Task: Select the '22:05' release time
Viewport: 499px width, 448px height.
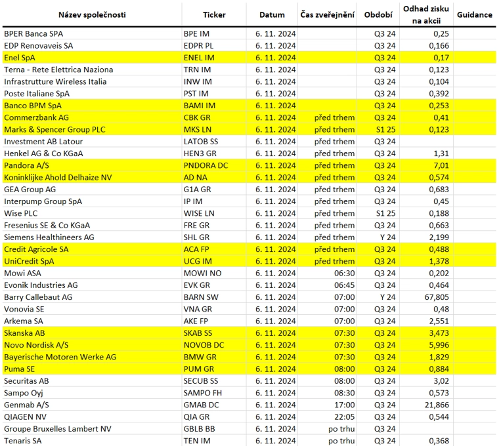Action: [x=344, y=417]
